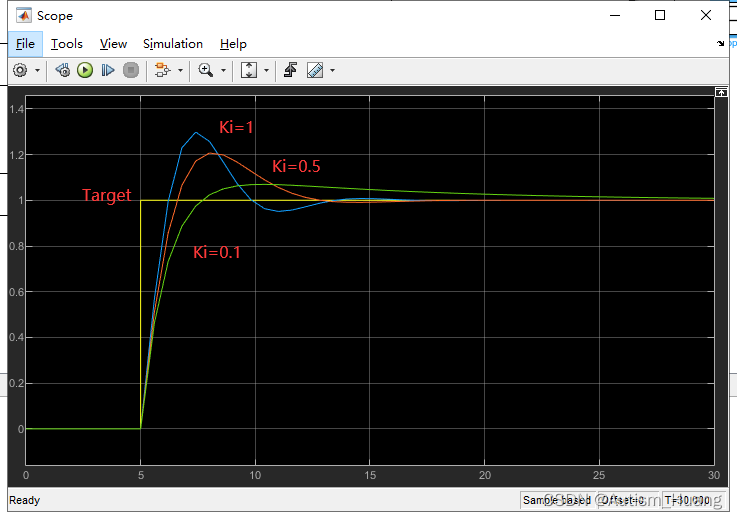Image resolution: width=737 pixels, height=519 pixels.
Task: Click the Ki=1 annotation label
Action: coord(236,127)
